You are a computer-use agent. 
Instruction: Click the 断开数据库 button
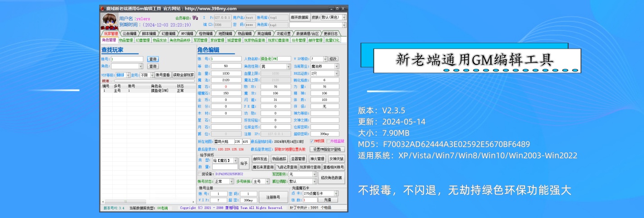coord(300,18)
